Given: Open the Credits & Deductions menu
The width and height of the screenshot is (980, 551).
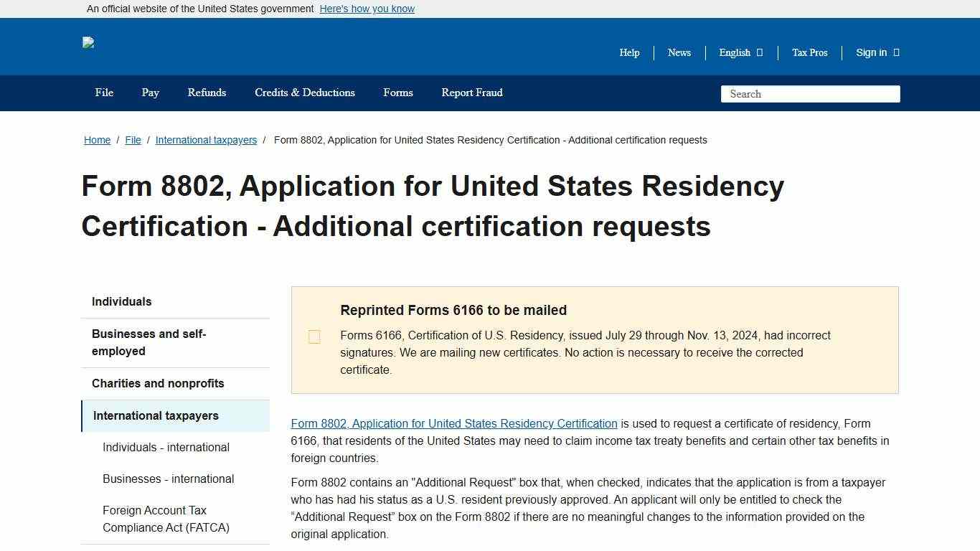Looking at the screenshot, I should click(304, 93).
